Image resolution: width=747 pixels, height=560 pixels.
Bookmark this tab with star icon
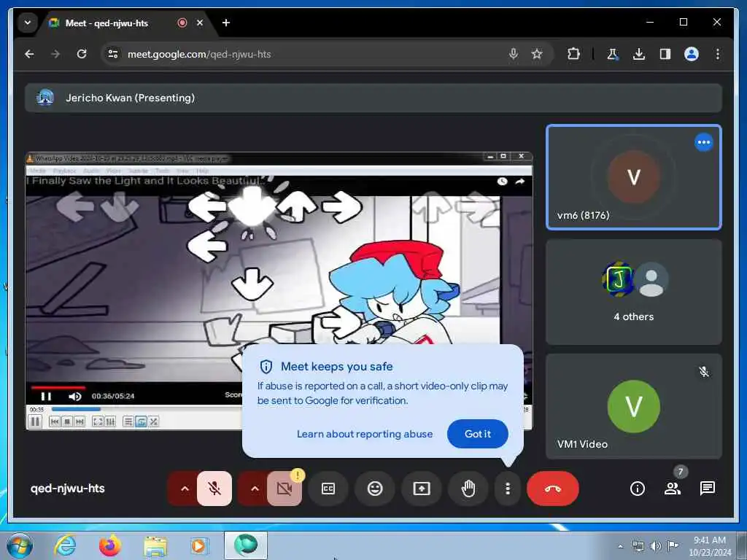click(x=537, y=54)
